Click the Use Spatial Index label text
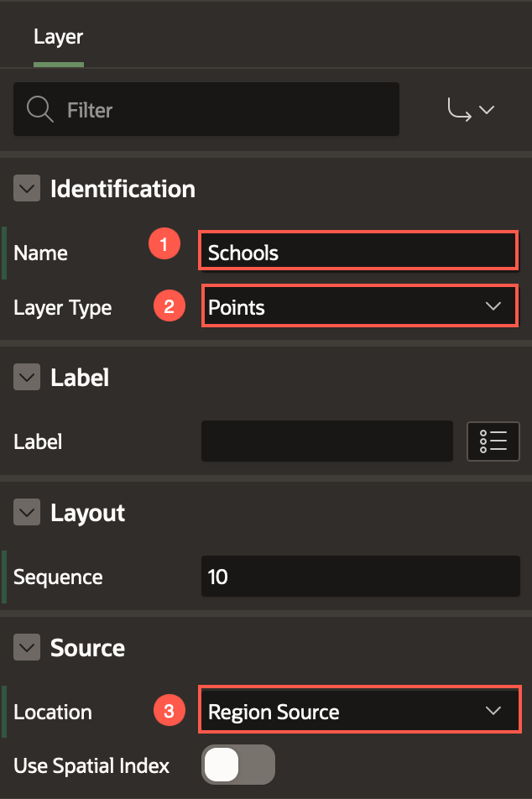Screen dimensions: 532x799 91,765
